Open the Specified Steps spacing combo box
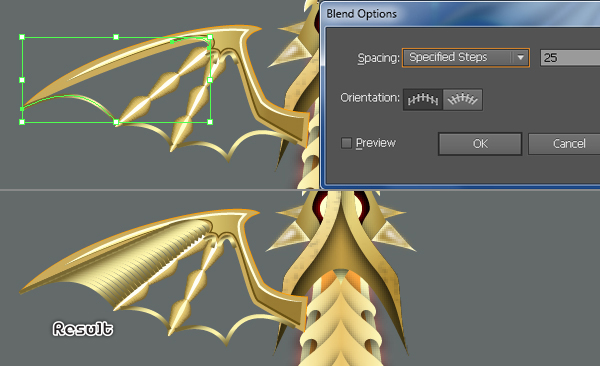Viewport: 600px width, 366px height. [x=466, y=58]
